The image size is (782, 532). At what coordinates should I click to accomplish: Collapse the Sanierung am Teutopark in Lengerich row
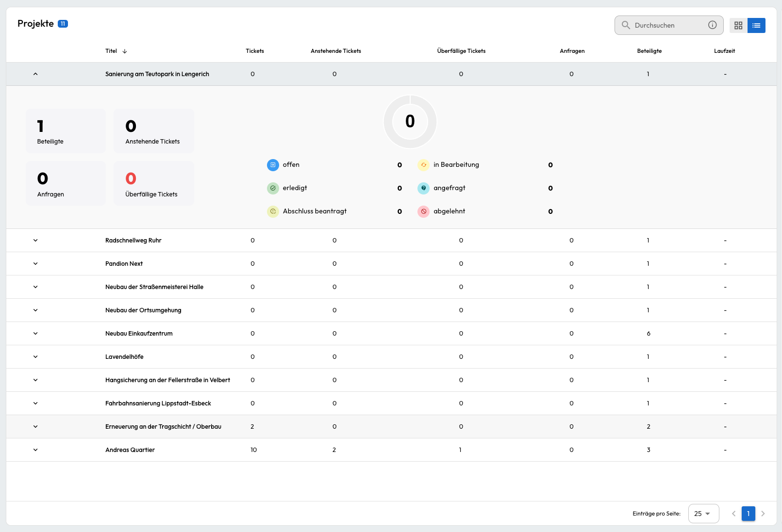[x=35, y=74]
